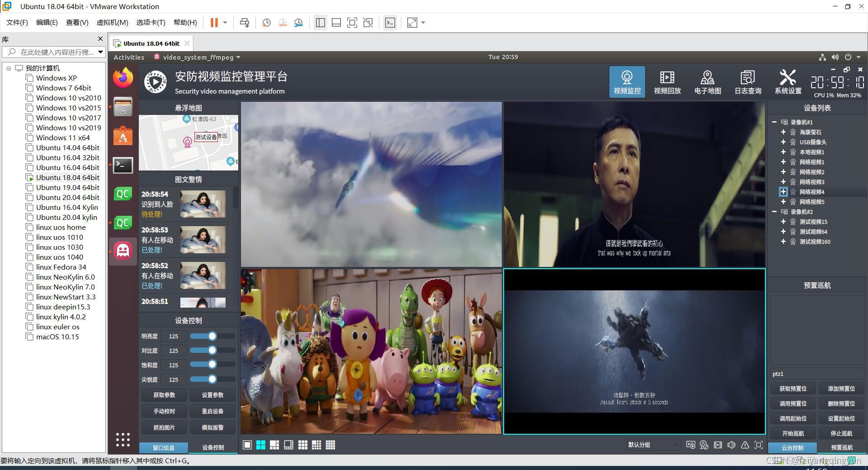Open the 选项卡(T) menu

151,23
